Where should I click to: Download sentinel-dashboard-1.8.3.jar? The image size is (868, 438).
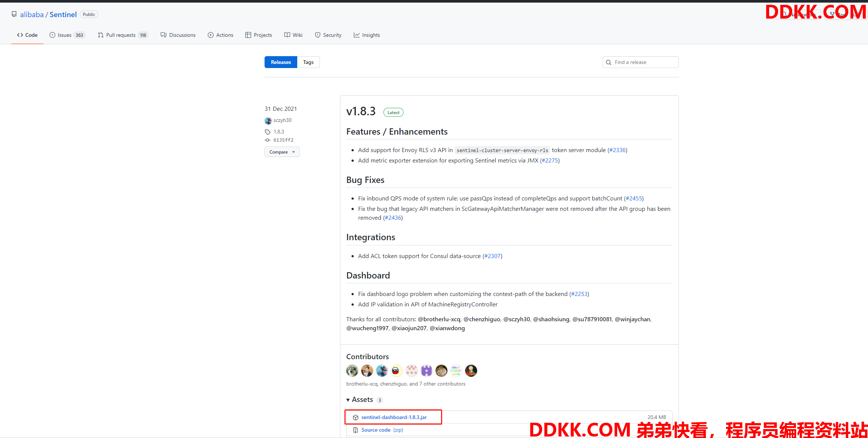(394, 417)
